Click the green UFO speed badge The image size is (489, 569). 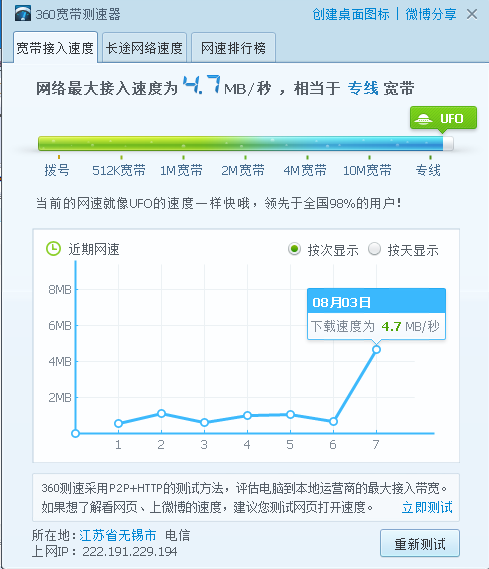coord(443,118)
